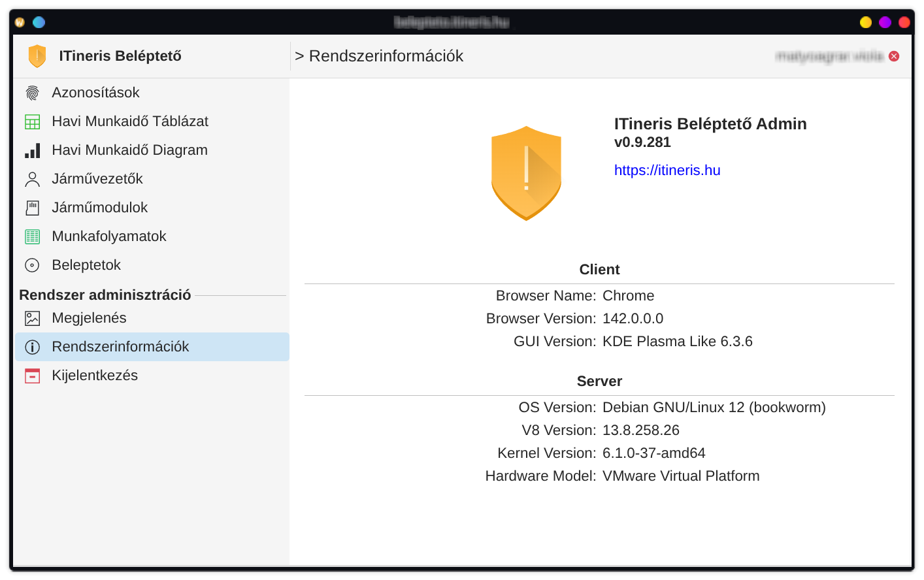Open the Azonosítások menu item

[95, 93]
